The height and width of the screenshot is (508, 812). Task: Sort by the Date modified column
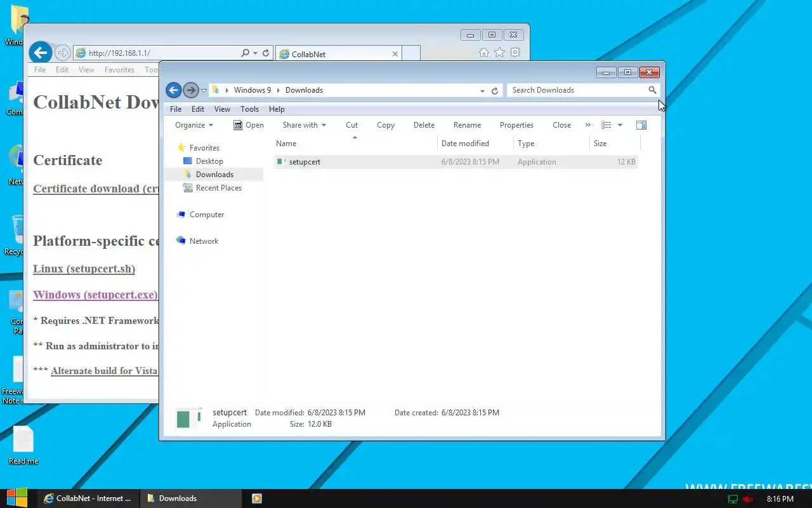(x=475, y=144)
